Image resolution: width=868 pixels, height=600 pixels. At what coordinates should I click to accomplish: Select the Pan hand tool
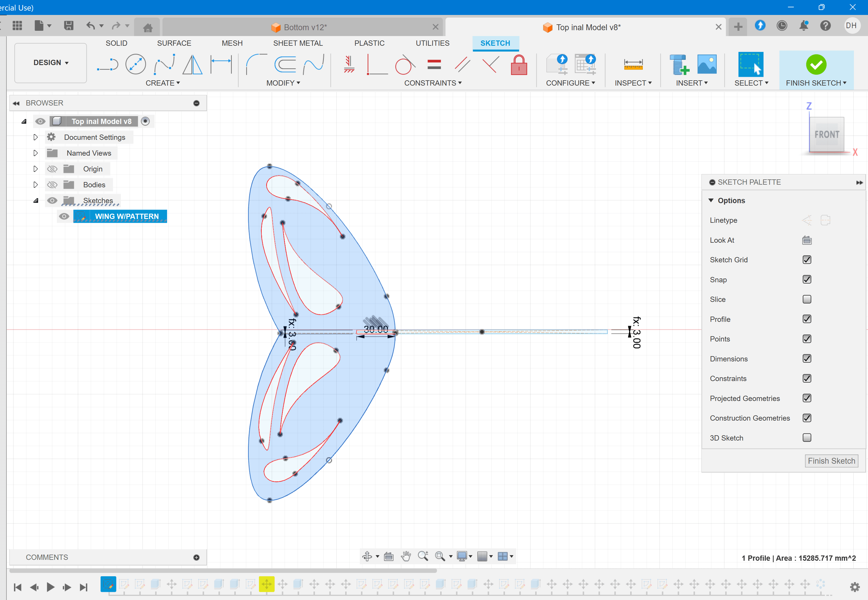[406, 556]
